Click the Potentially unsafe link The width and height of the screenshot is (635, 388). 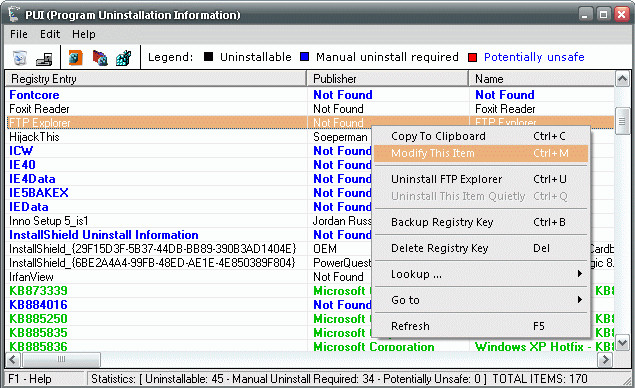pos(534,57)
